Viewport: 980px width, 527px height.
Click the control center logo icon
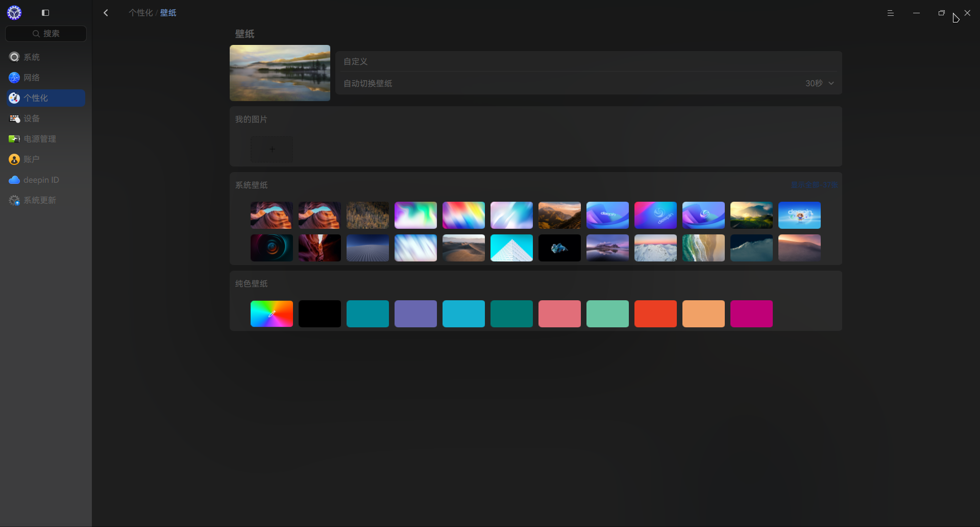point(14,13)
